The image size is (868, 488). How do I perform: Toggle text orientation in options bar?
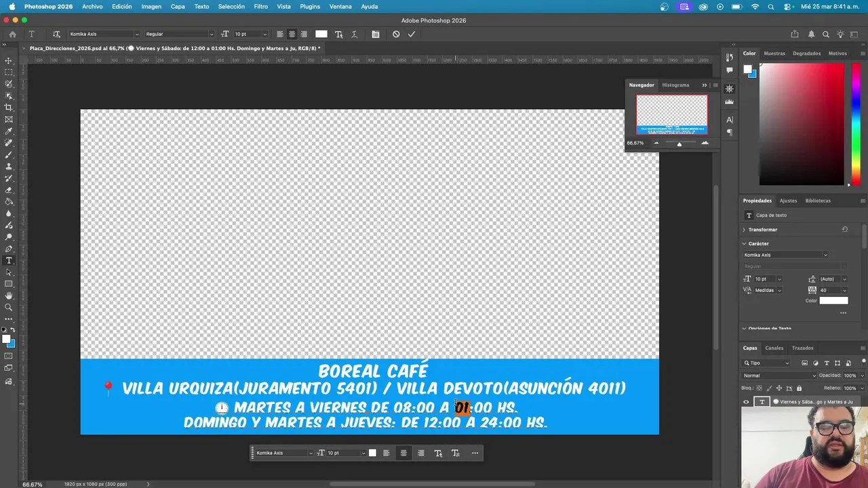click(56, 34)
